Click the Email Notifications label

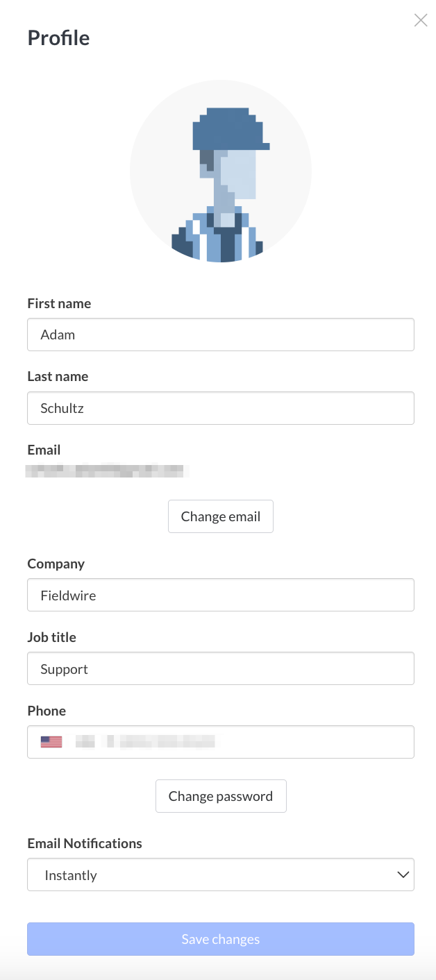click(84, 843)
